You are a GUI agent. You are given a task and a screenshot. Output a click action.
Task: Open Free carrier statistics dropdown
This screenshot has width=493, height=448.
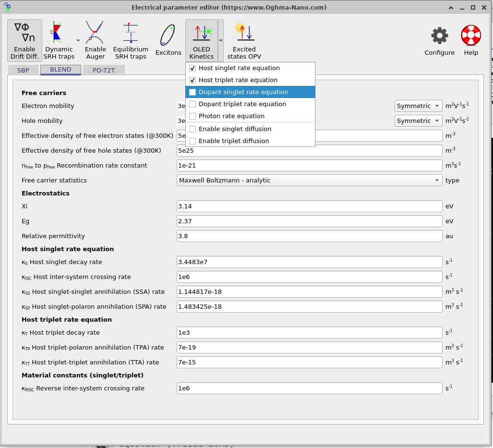tap(309, 180)
